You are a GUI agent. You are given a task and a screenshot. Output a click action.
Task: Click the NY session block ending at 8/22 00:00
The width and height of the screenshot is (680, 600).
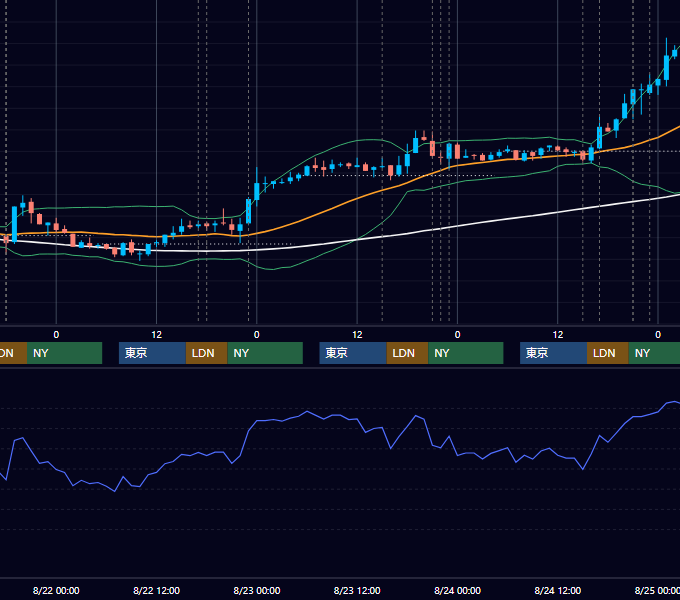coord(64,353)
